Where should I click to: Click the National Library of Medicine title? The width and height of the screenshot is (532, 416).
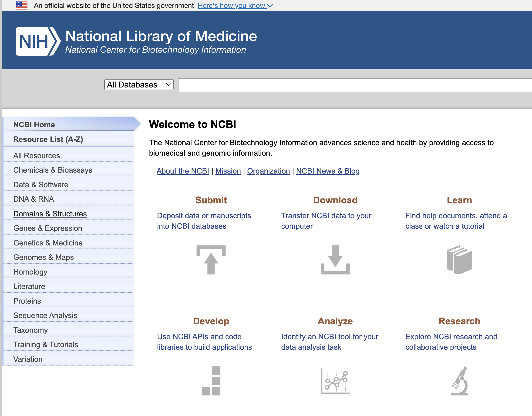tap(161, 36)
